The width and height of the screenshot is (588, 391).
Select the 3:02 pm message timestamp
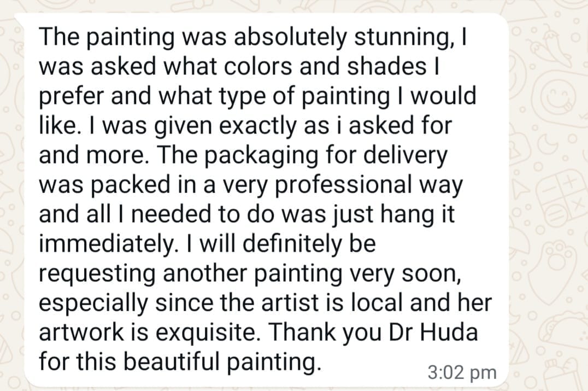462,374
